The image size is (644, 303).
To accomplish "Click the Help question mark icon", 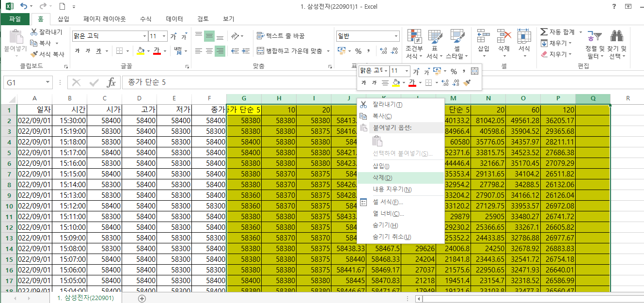I will [614, 6].
